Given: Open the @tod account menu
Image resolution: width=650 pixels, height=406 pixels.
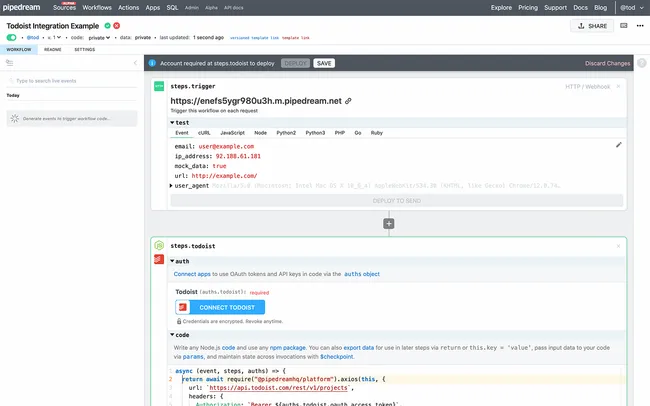Looking at the screenshot, I should [x=632, y=7].
